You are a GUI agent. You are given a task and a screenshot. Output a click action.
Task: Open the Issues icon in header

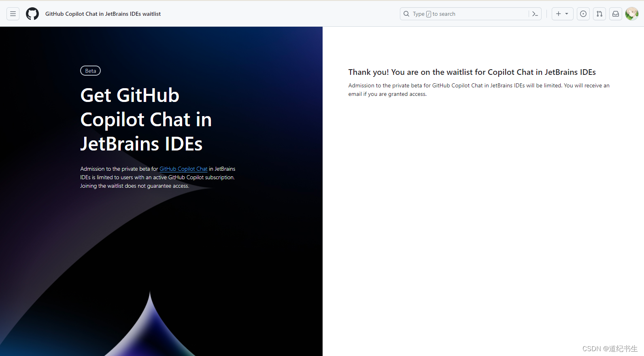583,14
